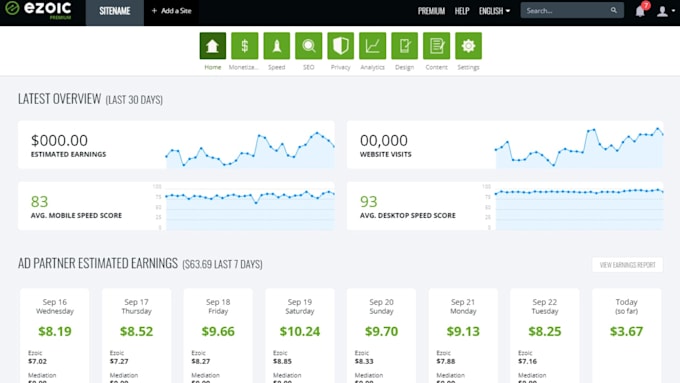680x383 pixels.
Task: Click the $3.67 earnings amount
Action: [x=626, y=331]
